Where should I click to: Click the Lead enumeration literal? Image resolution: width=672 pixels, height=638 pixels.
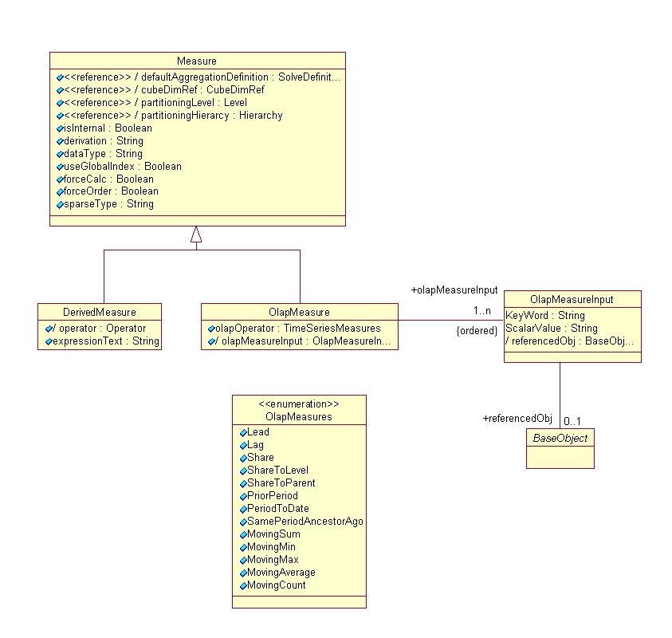tap(258, 432)
